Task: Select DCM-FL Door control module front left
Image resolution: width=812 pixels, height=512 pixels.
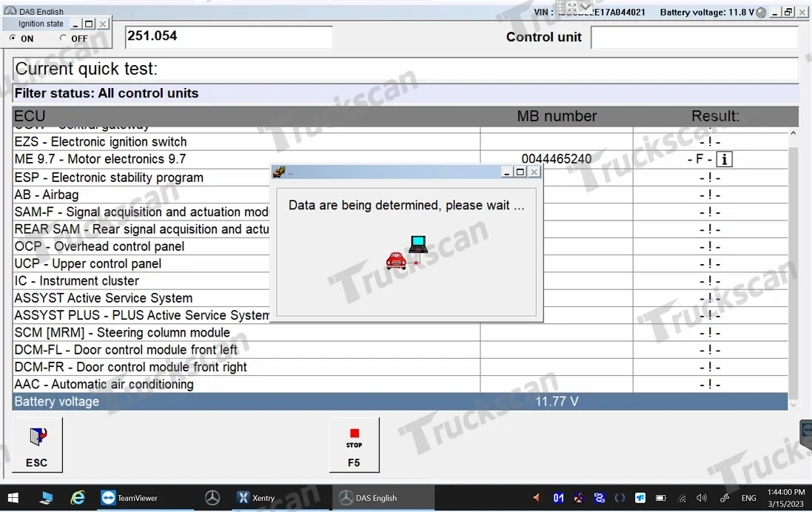Action: click(x=400, y=350)
